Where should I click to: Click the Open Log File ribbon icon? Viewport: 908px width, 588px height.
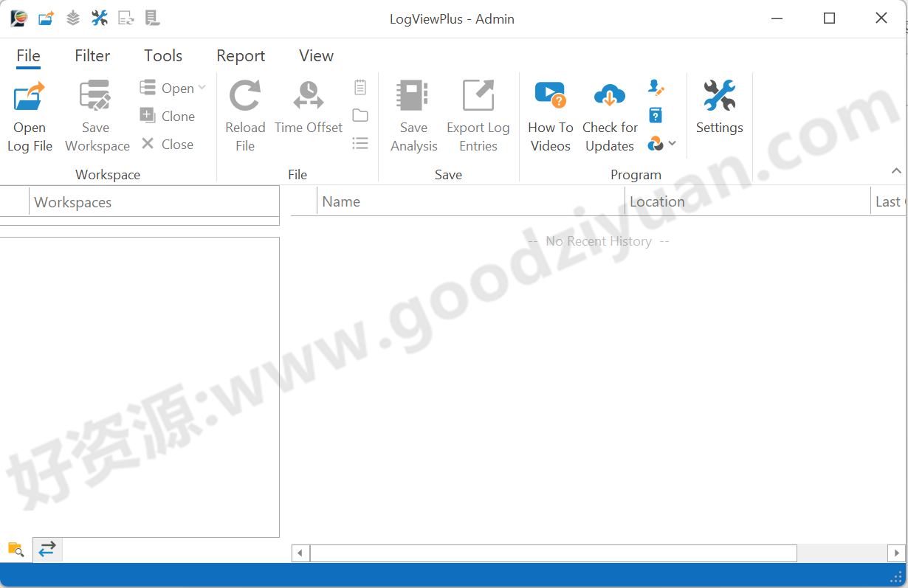tap(30, 97)
